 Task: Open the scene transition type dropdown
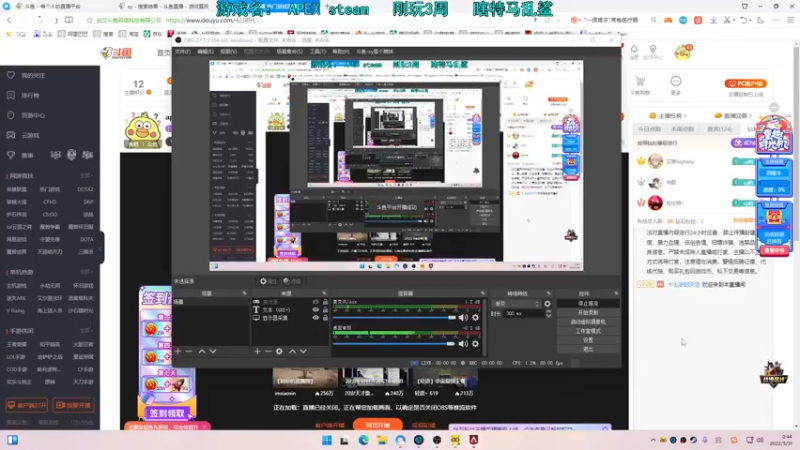coord(516,304)
